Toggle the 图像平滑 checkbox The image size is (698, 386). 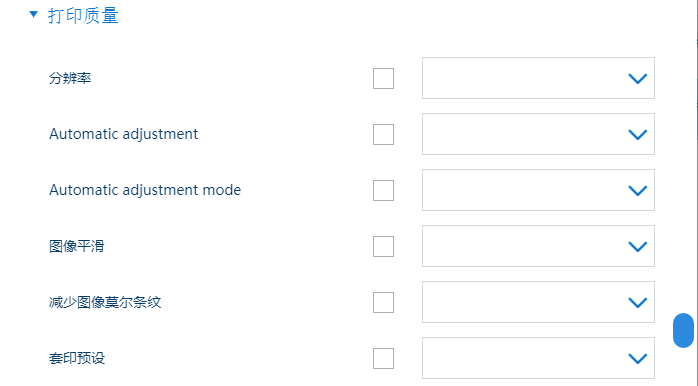coord(383,246)
